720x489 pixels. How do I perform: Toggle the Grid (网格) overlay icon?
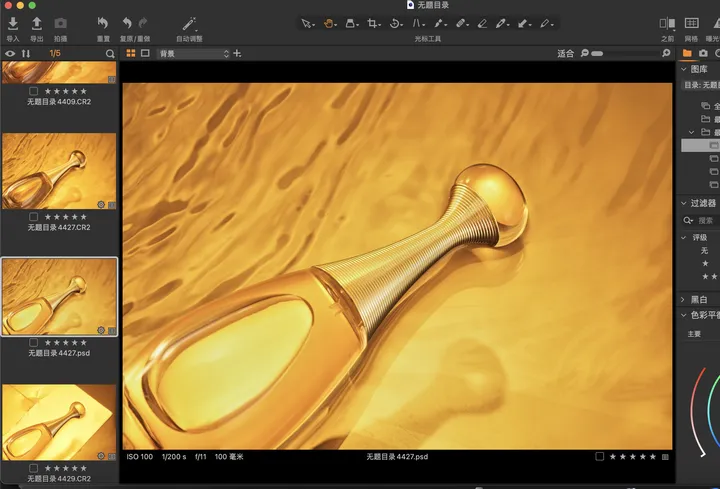point(691,22)
